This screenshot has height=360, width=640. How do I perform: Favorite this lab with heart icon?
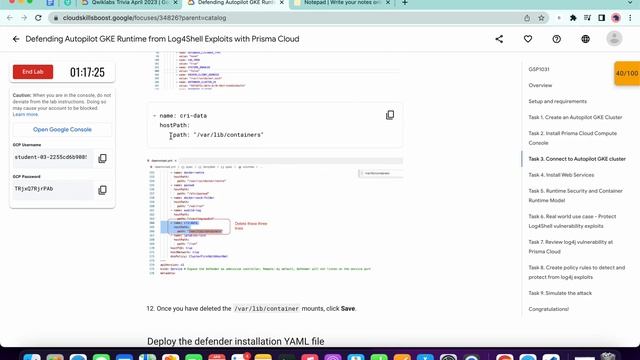528,39
